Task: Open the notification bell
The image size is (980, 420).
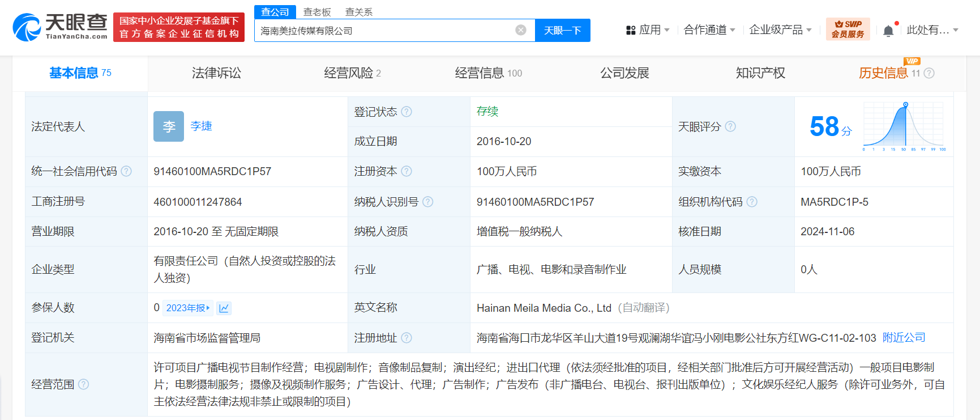Action: [x=888, y=31]
